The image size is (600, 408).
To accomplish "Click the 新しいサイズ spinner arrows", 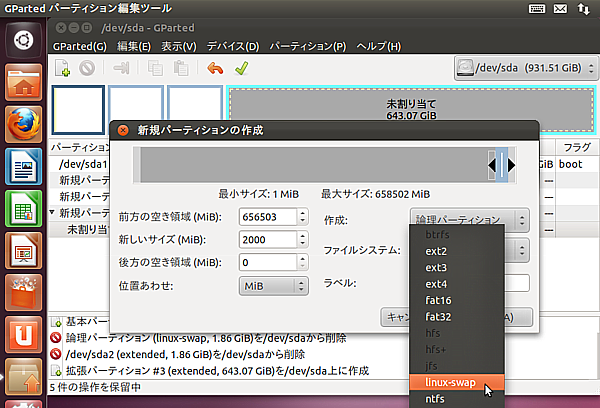I will pyautogui.click(x=303, y=240).
